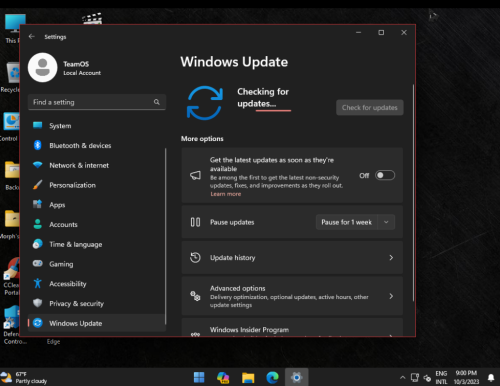Click the Gaming controller icon
500x386 pixels.
coord(38,263)
